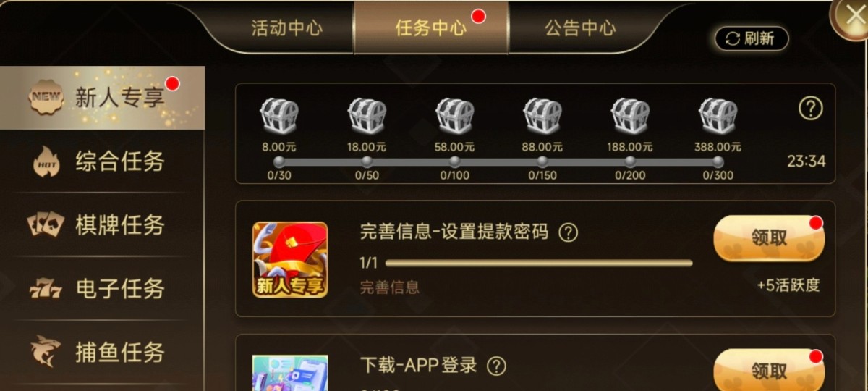Image resolution: width=868 pixels, height=391 pixels.
Task: Open the 88.00元 treasure chest
Action: (x=542, y=117)
